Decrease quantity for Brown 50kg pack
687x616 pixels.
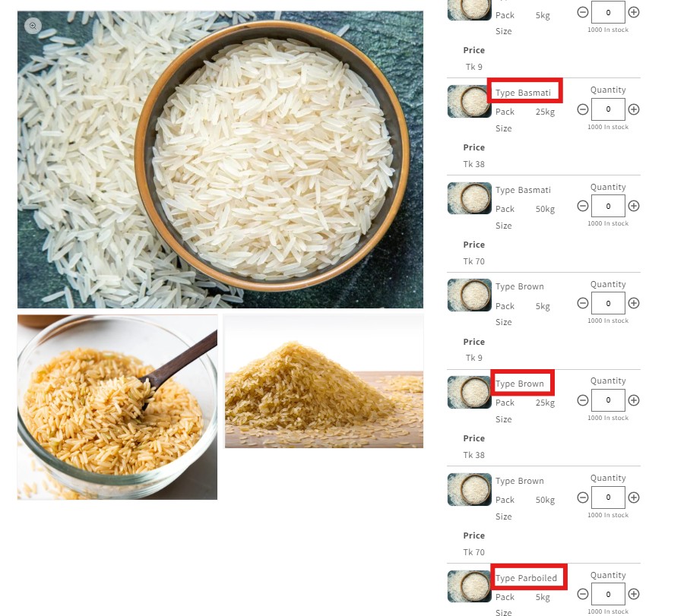point(583,498)
